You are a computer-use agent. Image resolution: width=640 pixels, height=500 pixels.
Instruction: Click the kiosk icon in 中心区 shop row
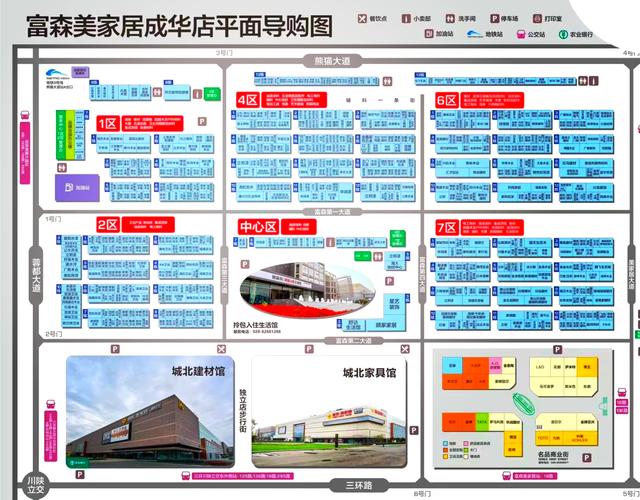click(x=330, y=243)
